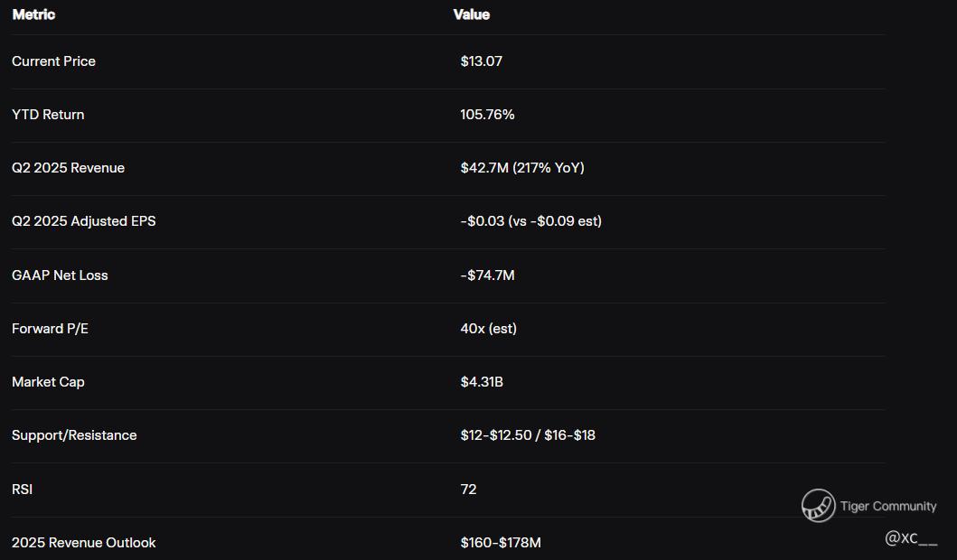Click the 105.76% return value
Viewport: 957px width, 560px height.
pyautogui.click(x=487, y=115)
